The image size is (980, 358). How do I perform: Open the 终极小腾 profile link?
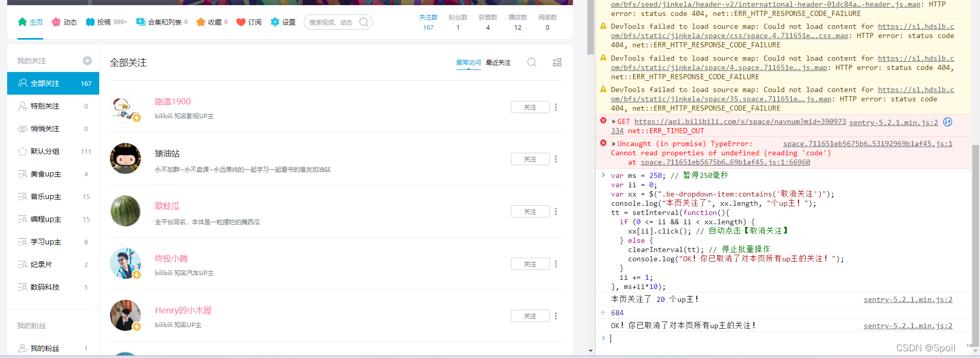pos(171,259)
